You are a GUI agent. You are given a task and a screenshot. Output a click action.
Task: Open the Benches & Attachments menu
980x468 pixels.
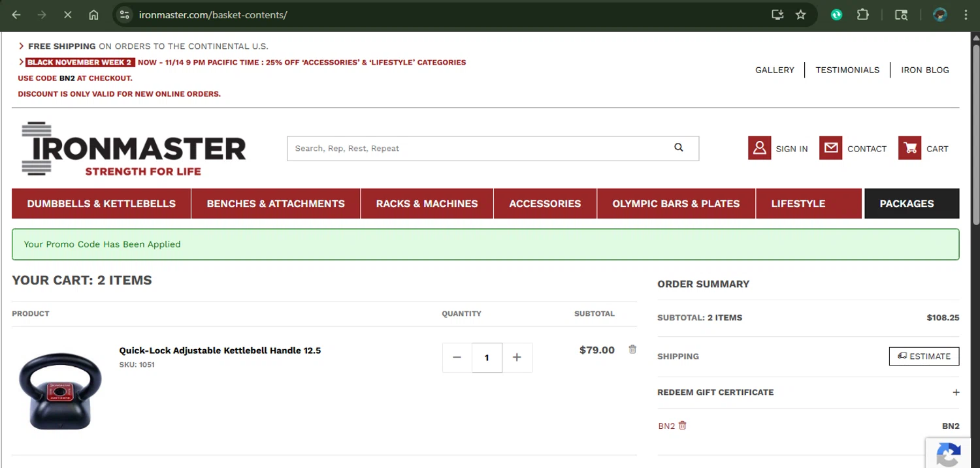point(276,204)
